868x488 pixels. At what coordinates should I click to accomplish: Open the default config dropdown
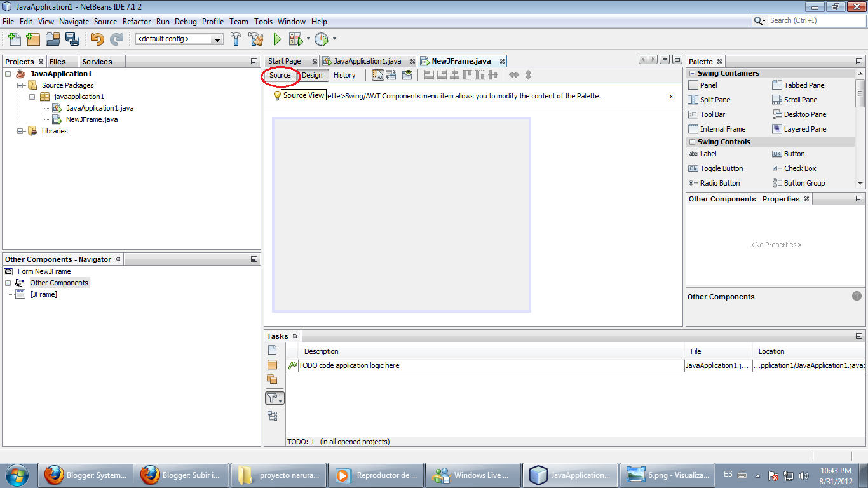[218, 39]
